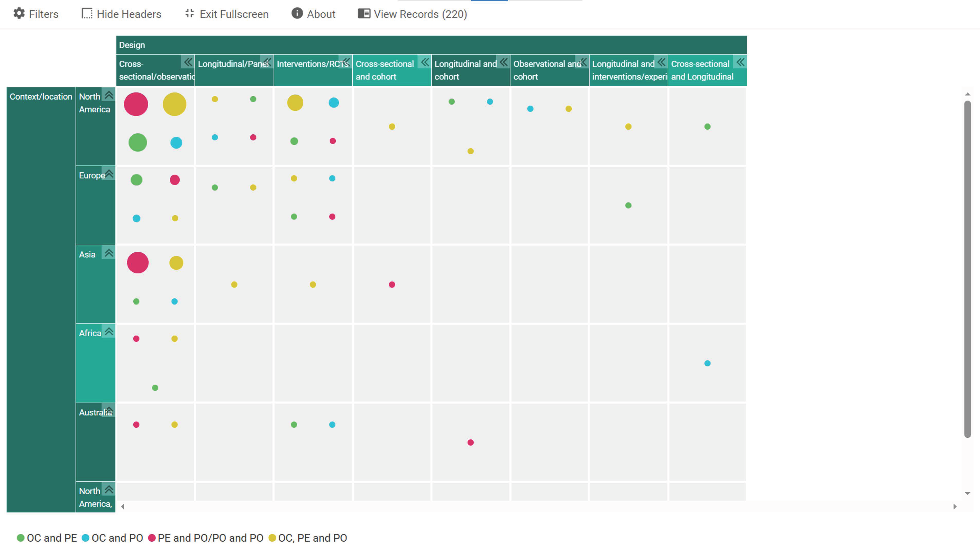Open Filters via the gear icon
The image size is (980, 552).
tap(19, 14)
